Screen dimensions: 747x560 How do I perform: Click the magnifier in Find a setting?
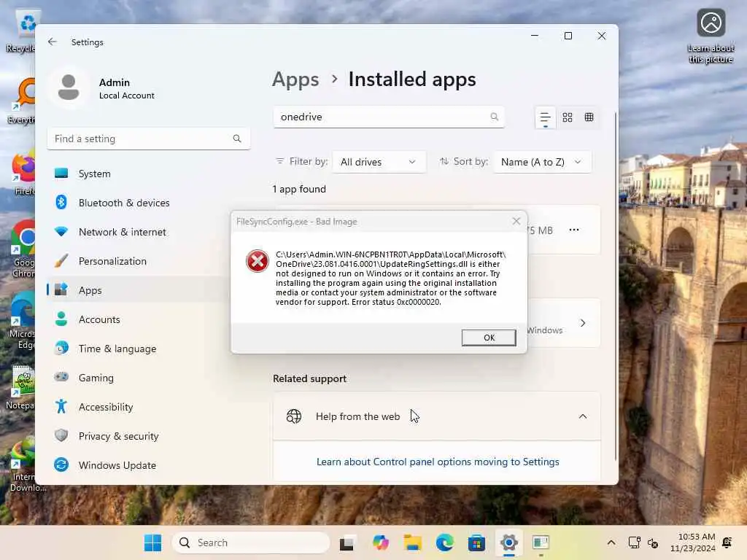point(237,139)
